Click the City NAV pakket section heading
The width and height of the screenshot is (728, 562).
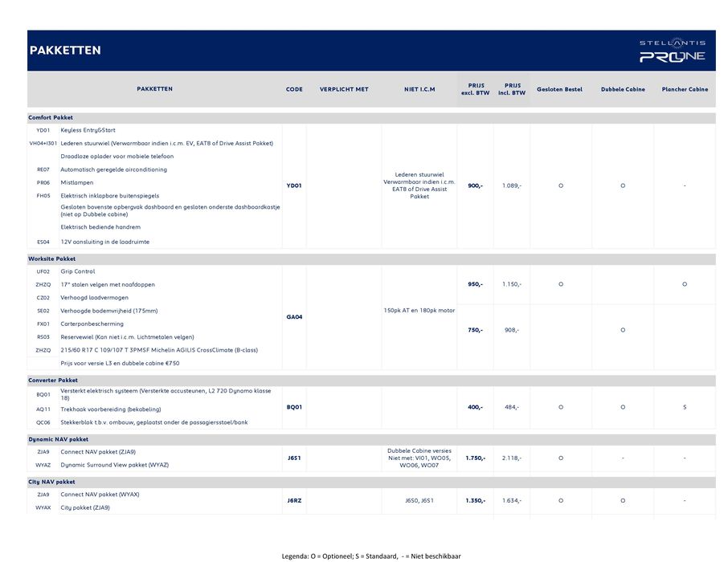[x=51, y=482]
